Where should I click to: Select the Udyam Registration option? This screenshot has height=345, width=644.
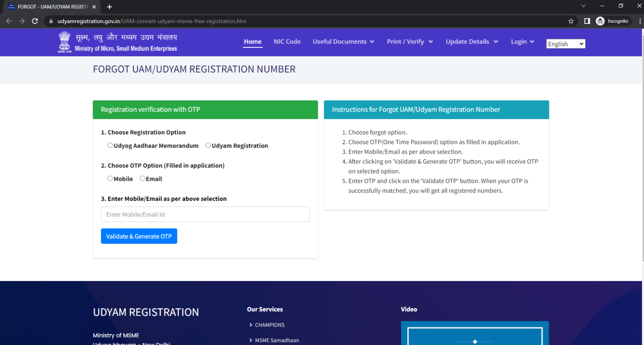point(208,145)
